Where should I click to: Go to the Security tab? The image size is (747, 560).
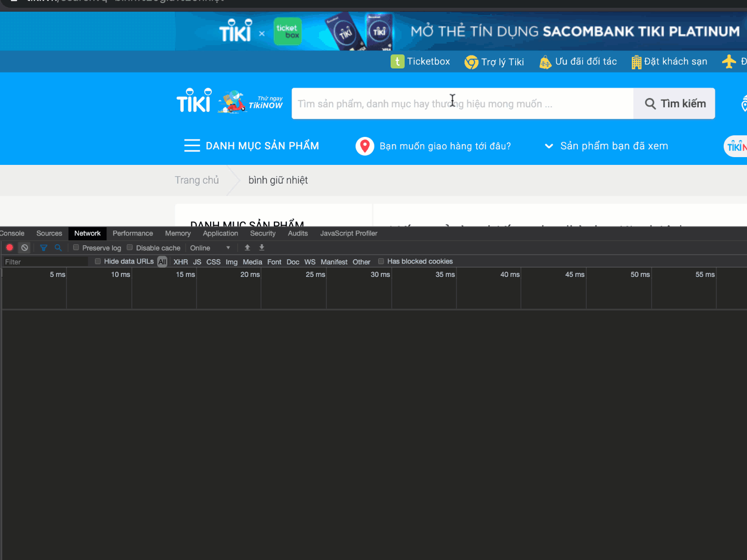click(x=263, y=233)
